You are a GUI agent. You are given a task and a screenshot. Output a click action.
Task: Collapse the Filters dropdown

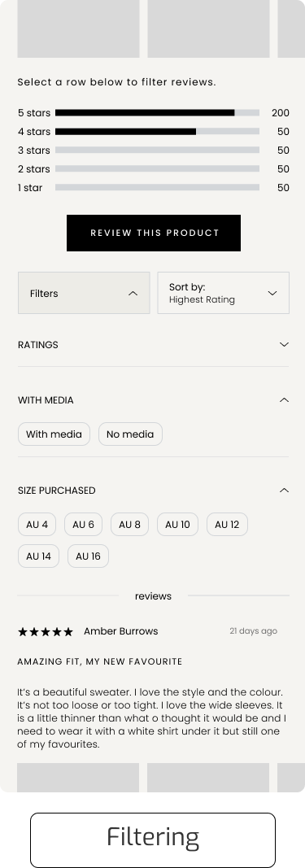84,293
